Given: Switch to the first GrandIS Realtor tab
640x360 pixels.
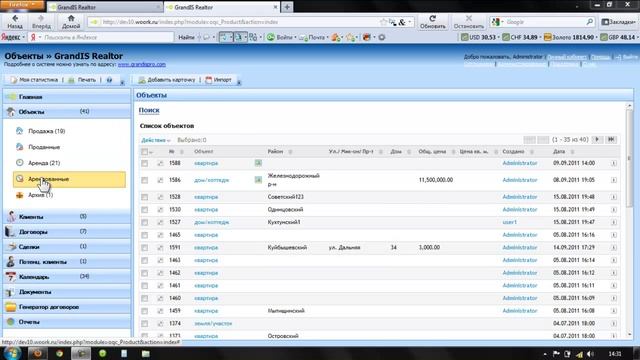Looking at the screenshot, I should (x=104, y=7).
